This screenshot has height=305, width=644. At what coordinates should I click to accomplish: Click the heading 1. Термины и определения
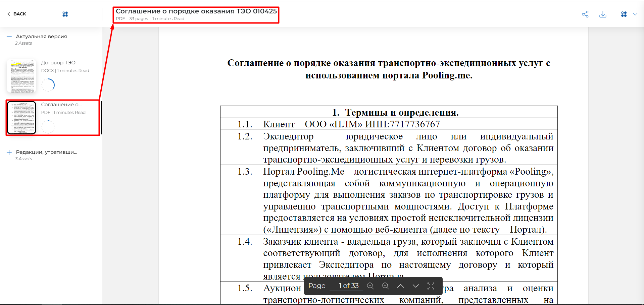coord(395,112)
